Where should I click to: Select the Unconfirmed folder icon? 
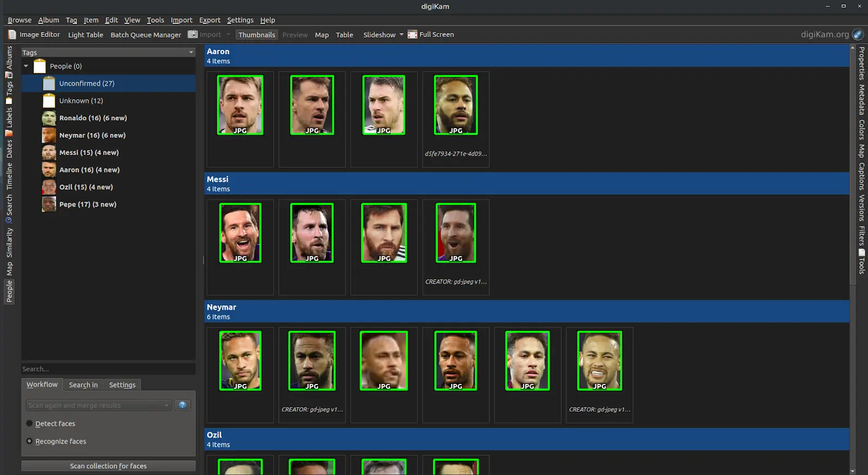(x=49, y=84)
